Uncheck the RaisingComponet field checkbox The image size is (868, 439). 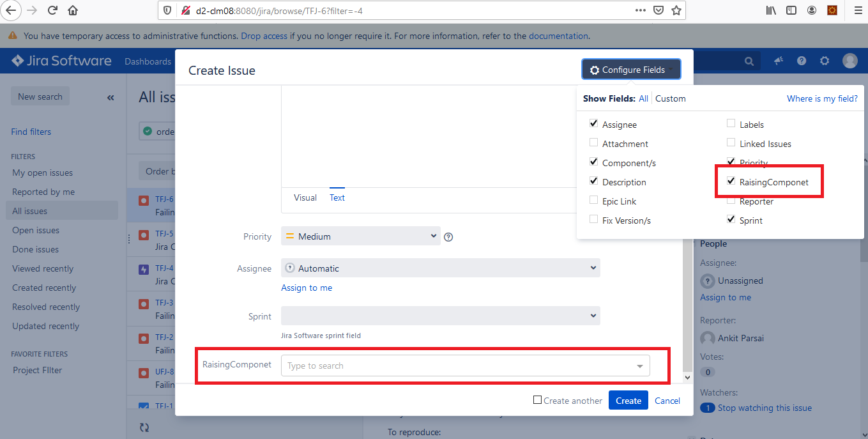point(731,181)
